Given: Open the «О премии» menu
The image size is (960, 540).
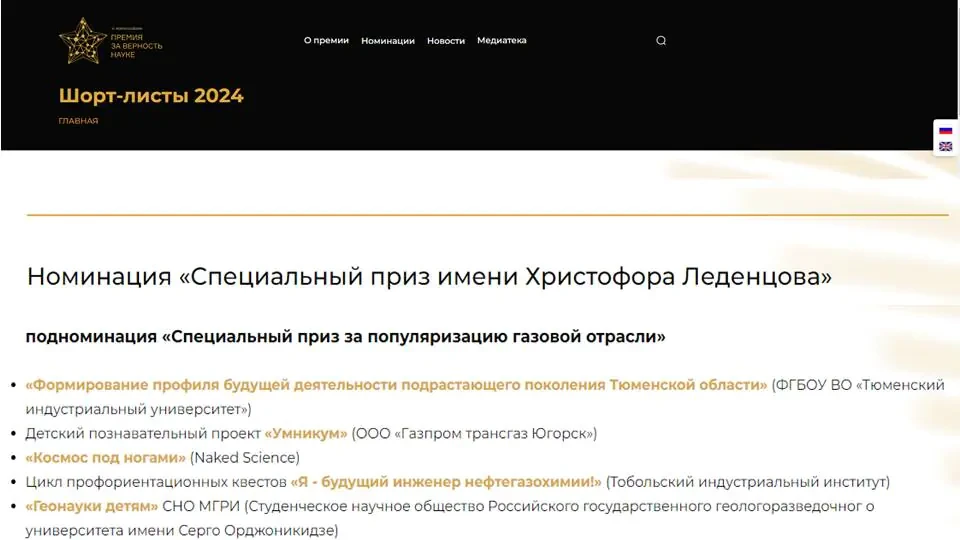Looking at the screenshot, I should click(326, 40).
